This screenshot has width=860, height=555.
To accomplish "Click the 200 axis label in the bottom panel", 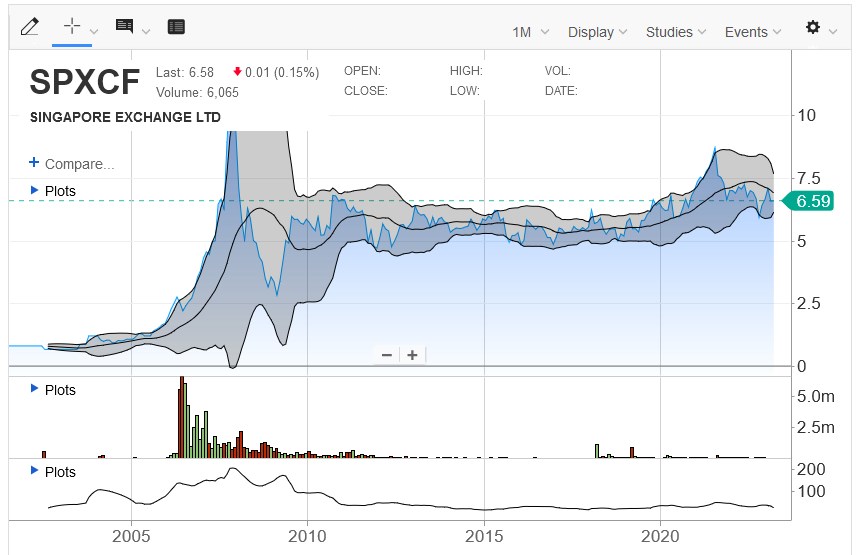I will (x=811, y=469).
